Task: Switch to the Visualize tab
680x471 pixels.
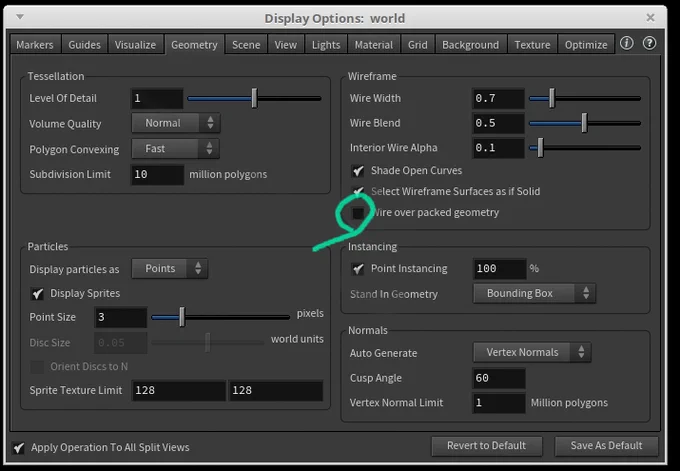Action: [x=135, y=45]
